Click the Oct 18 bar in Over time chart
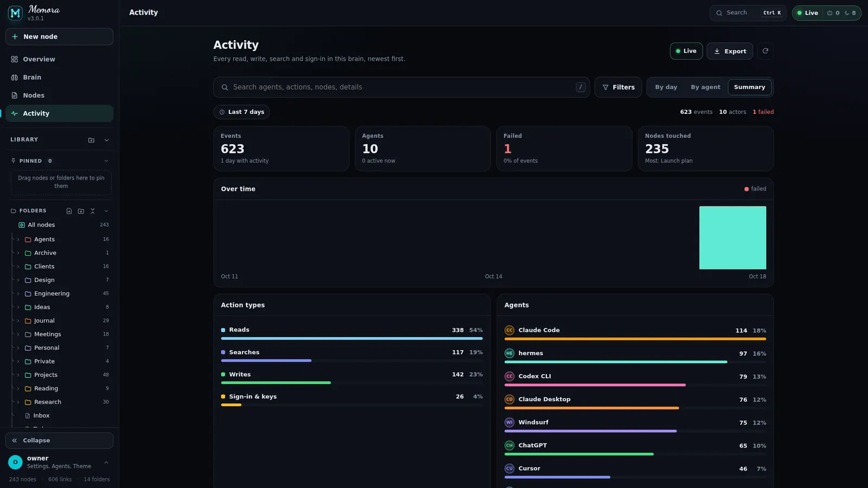Viewport: 868px width, 488px height. [732, 237]
